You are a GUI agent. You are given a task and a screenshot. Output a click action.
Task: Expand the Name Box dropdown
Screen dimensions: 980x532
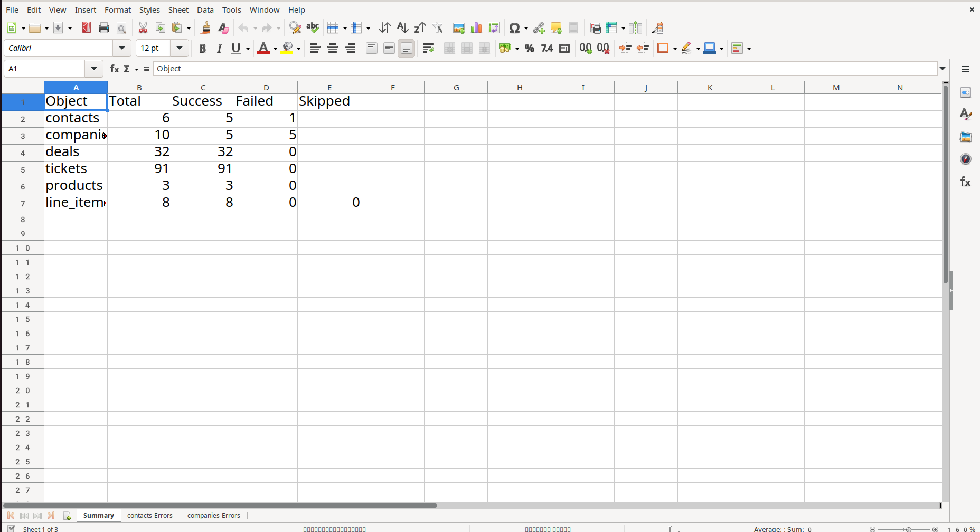coord(93,69)
